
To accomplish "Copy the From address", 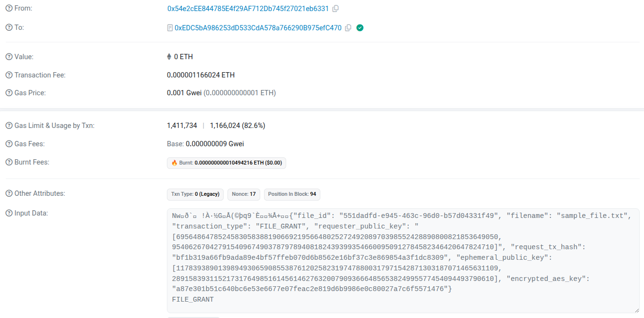I will [x=336, y=9].
